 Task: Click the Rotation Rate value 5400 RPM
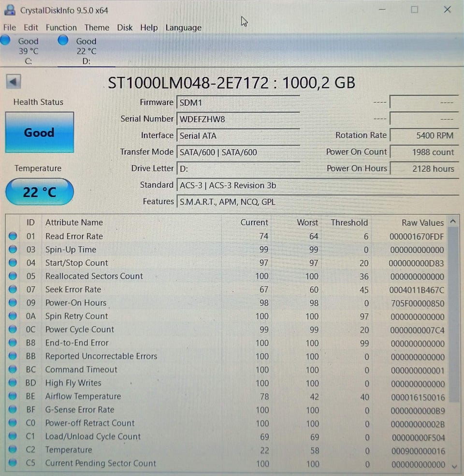pos(424,135)
